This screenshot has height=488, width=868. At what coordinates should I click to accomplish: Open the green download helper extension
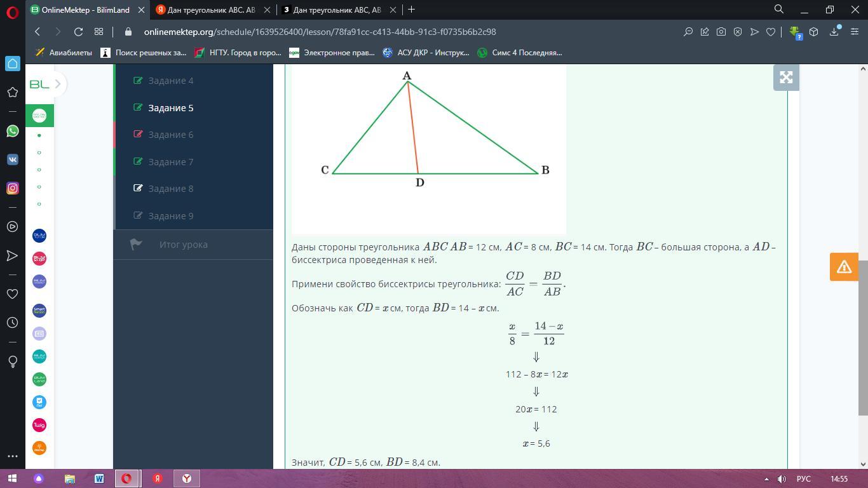tap(795, 32)
